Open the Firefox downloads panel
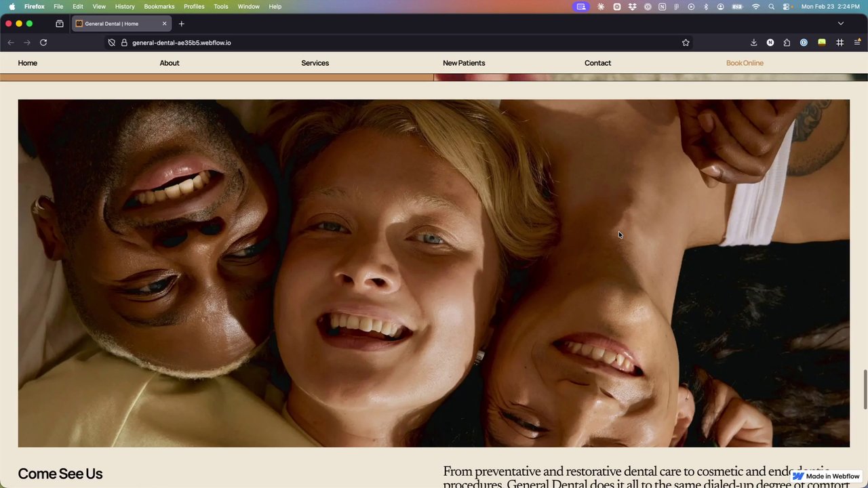 [x=753, y=43]
